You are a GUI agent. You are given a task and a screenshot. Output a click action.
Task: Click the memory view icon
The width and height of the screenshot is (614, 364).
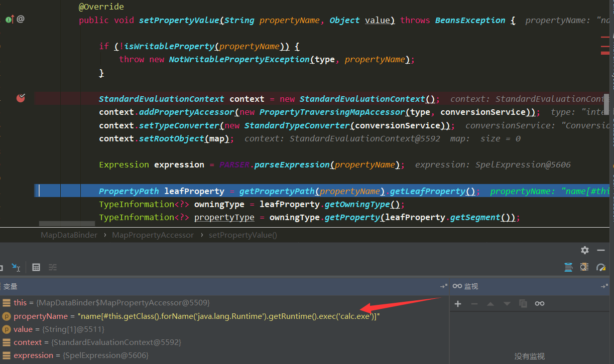[x=584, y=267]
